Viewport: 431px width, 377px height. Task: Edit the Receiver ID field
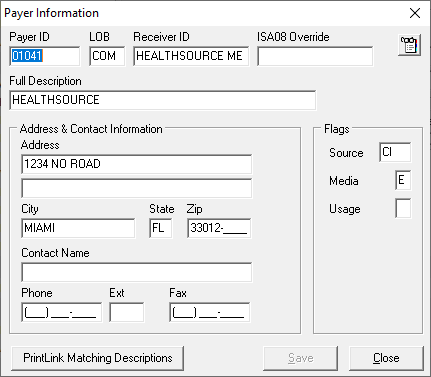click(x=191, y=56)
